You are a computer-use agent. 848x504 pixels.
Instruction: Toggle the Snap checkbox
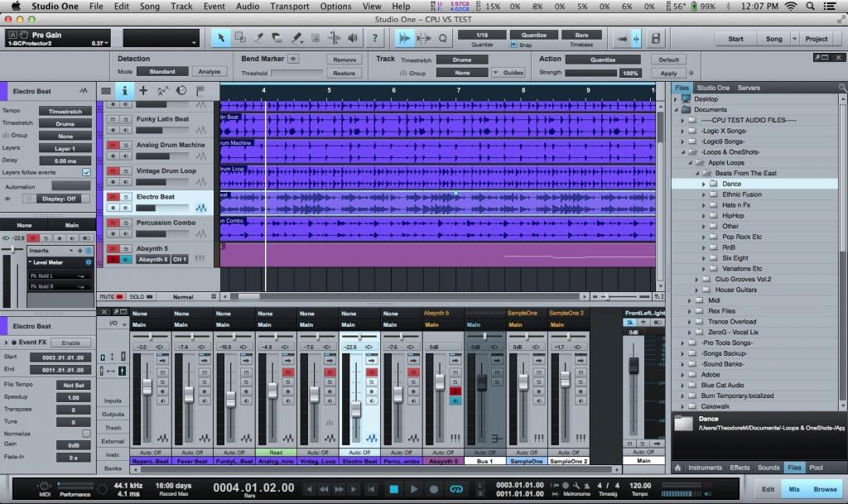pos(513,45)
